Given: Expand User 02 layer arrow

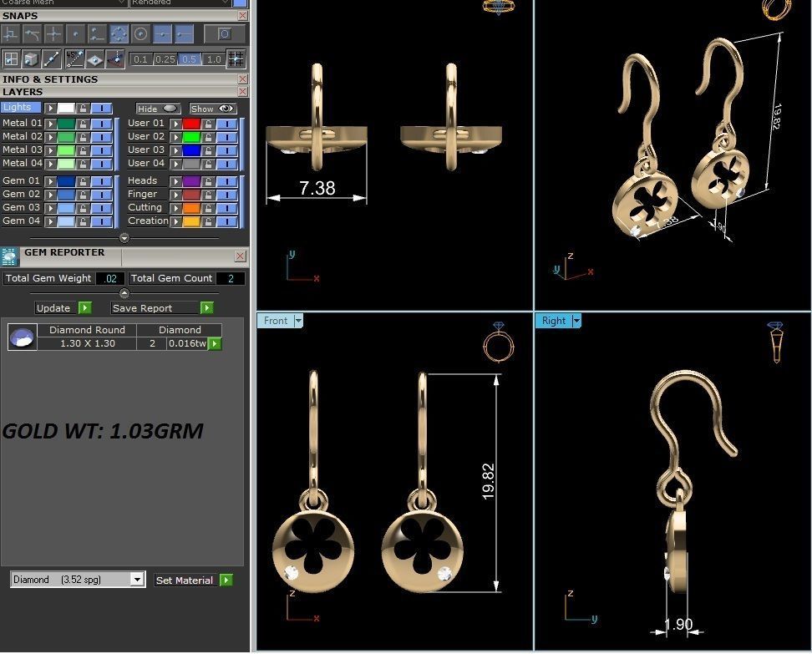Looking at the screenshot, I should point(175,137).
